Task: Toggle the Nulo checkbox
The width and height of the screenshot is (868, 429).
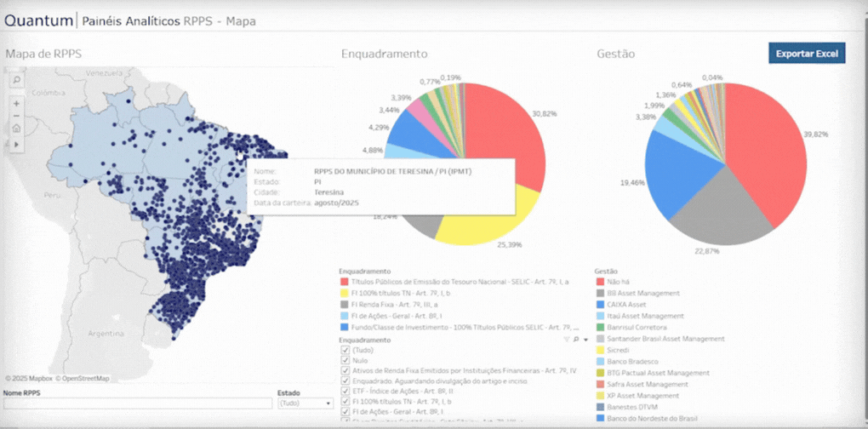Action: [344, 359]
